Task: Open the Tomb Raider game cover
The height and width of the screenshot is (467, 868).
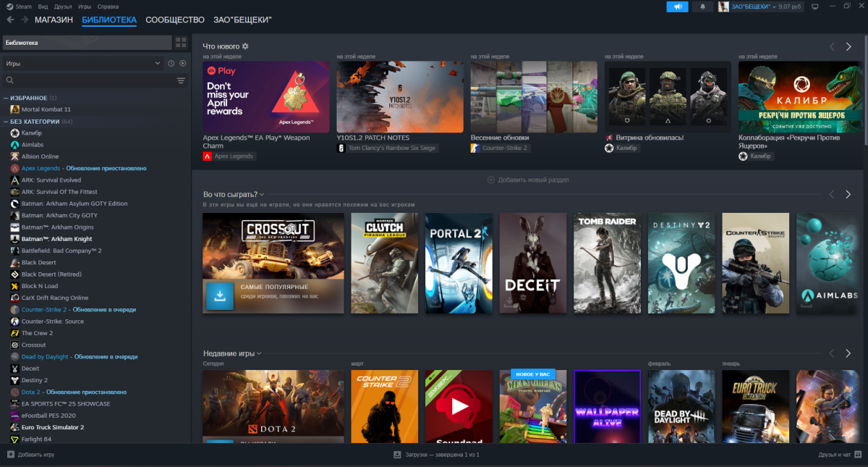Action: click(x=607, y=263)
